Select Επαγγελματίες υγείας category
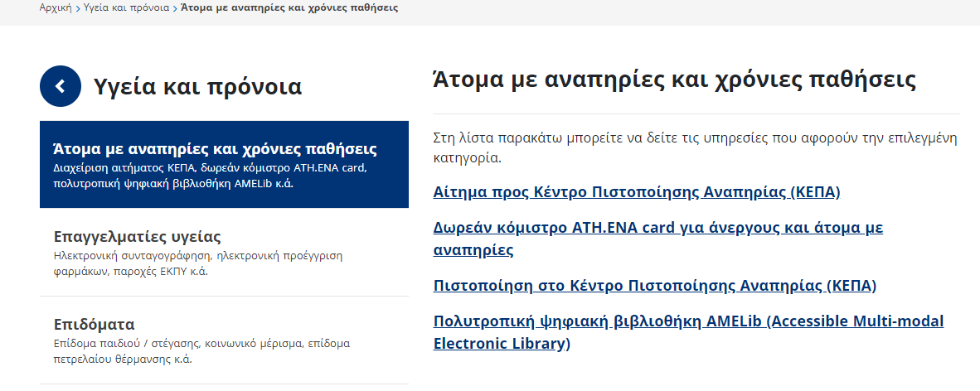The width and height of the screenshot is (980, 391). (224, 253)
